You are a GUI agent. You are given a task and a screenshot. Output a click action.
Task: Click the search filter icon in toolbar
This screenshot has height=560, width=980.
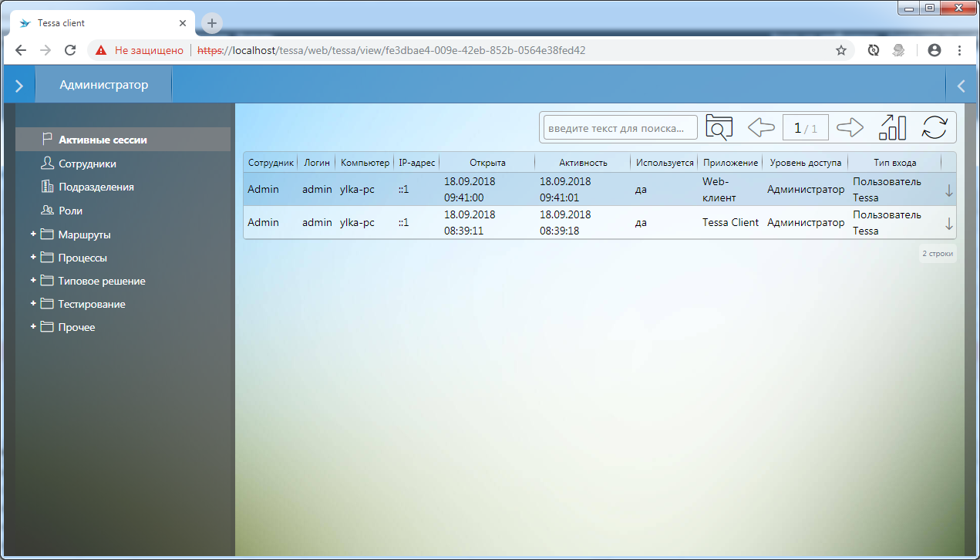pos(719,127)
